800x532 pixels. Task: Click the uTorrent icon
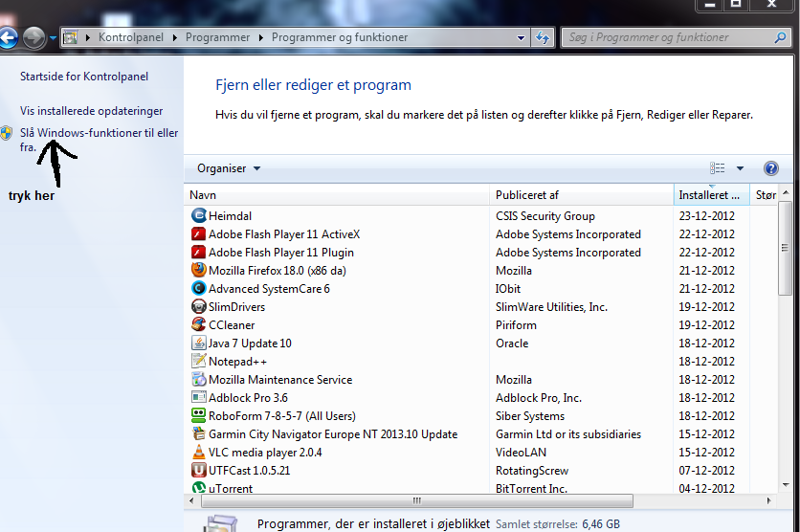click(198, 487)
